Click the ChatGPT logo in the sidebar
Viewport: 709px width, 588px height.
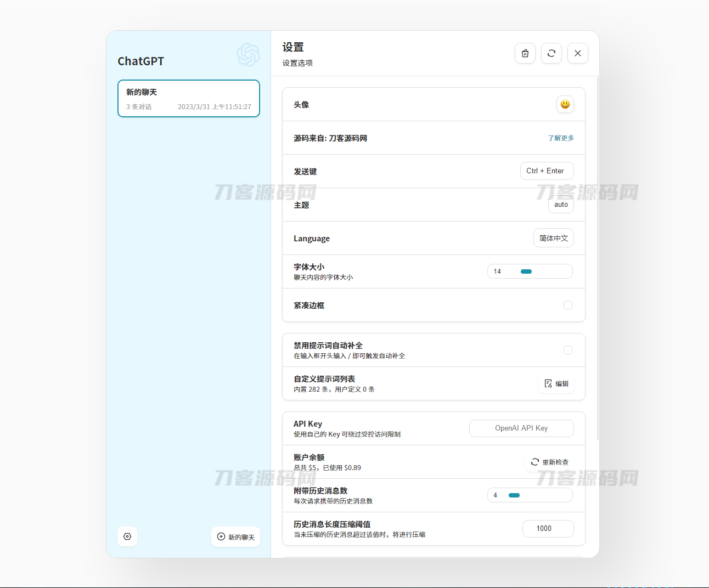coord(248,55)
